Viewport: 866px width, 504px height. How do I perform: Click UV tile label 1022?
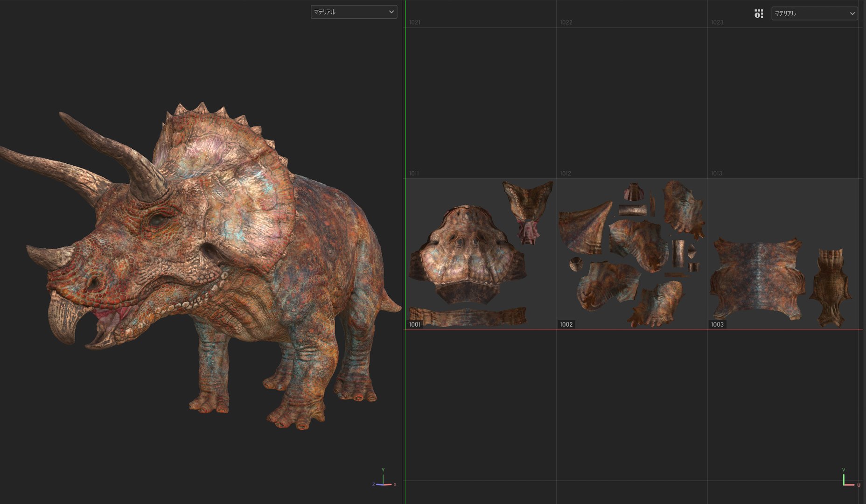[566, 22]
